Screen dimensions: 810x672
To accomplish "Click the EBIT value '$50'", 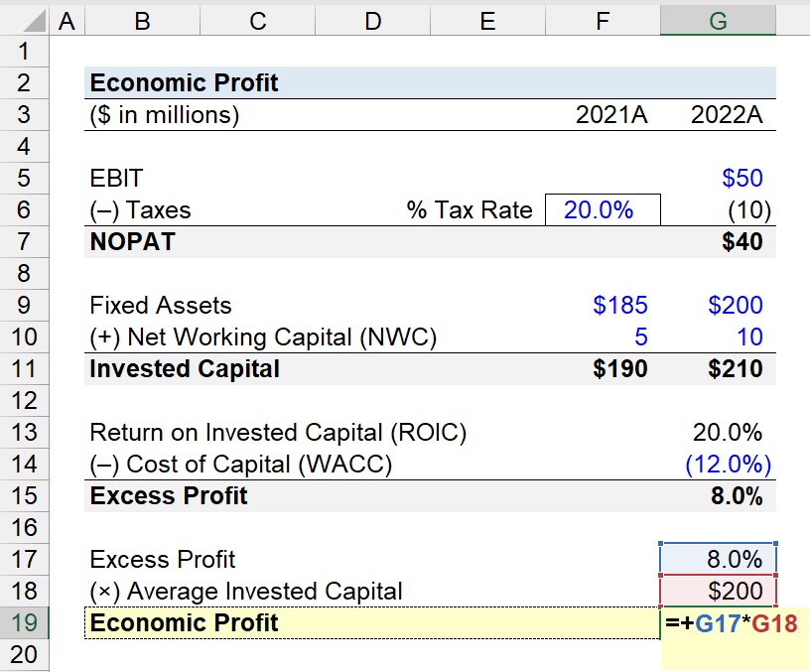I will click(x=742, y=179).
